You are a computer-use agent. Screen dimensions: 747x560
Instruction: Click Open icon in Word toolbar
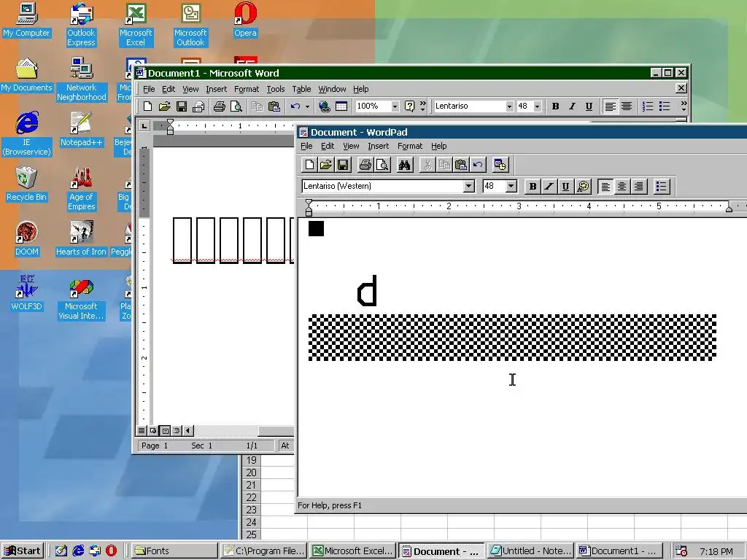coord(164,106)
